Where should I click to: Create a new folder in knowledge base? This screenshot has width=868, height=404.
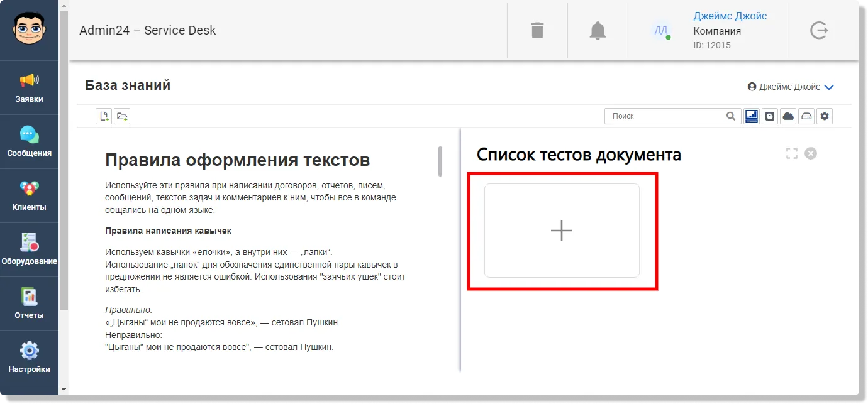[x=122, y=116]
